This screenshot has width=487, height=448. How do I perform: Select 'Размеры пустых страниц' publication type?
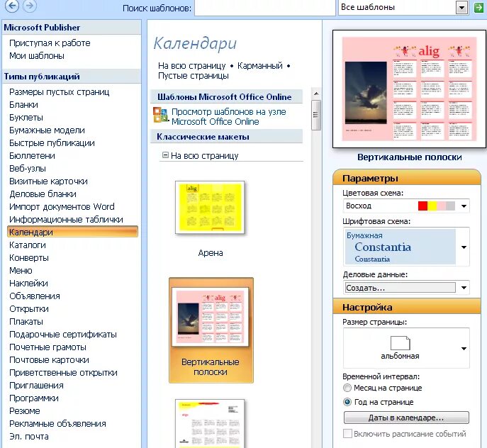click(x=59, y=92)
